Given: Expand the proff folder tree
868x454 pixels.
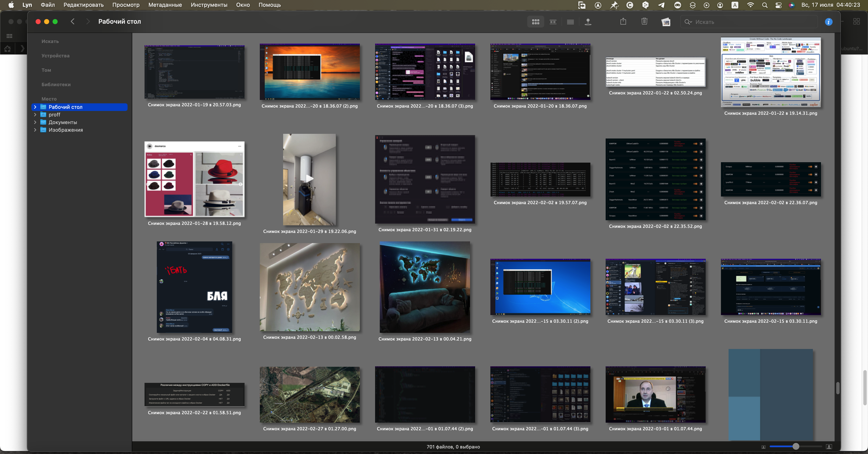Looking at the screenshot, I should 35,115.
